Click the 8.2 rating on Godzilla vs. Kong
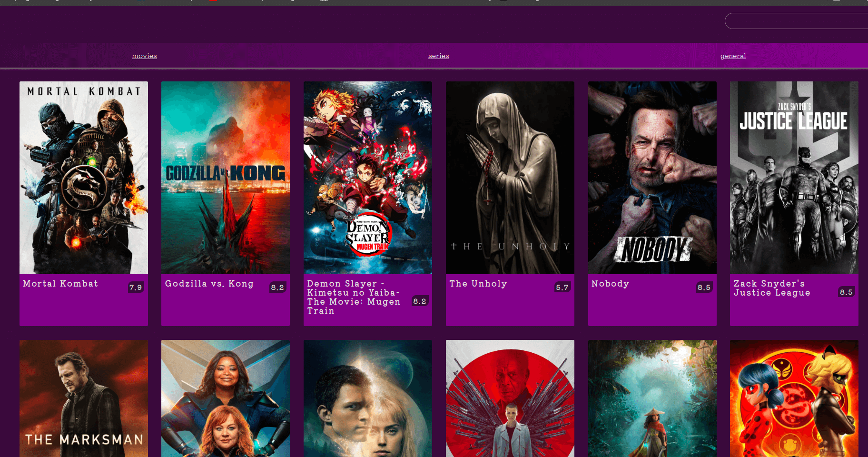The height and width of the screenshot is (457, 868). coord(277,288)
